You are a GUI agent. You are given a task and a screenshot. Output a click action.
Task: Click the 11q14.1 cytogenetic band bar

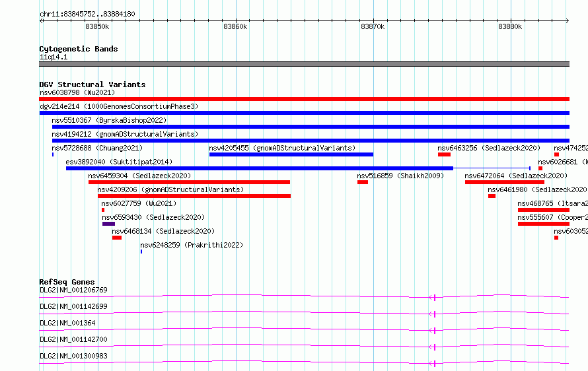[304, 64]
